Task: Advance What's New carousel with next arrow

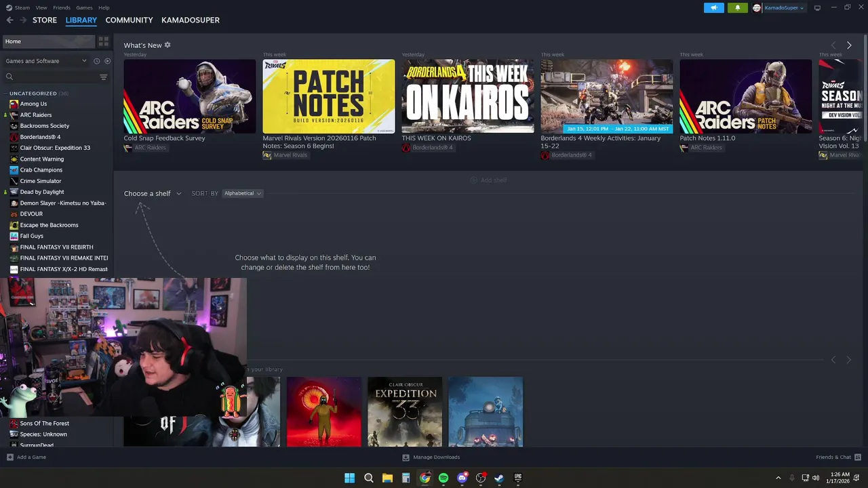Action: pyautogui.click(x=849, y=45)
